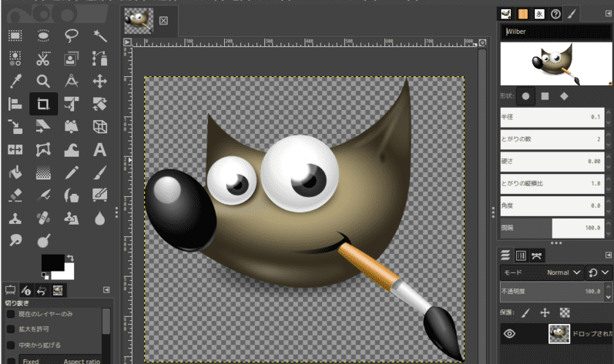Select the Airbrush tool
Image resolution: width=614 pixels, height=364 pixels.
43,195
